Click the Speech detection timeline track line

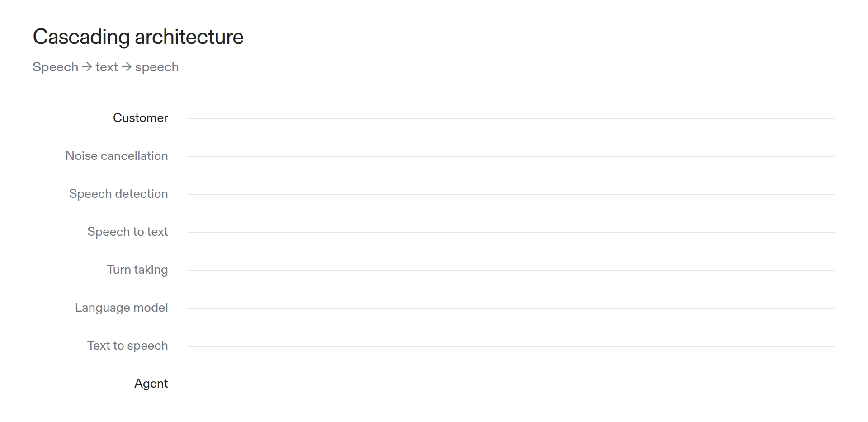pos(511,194)
